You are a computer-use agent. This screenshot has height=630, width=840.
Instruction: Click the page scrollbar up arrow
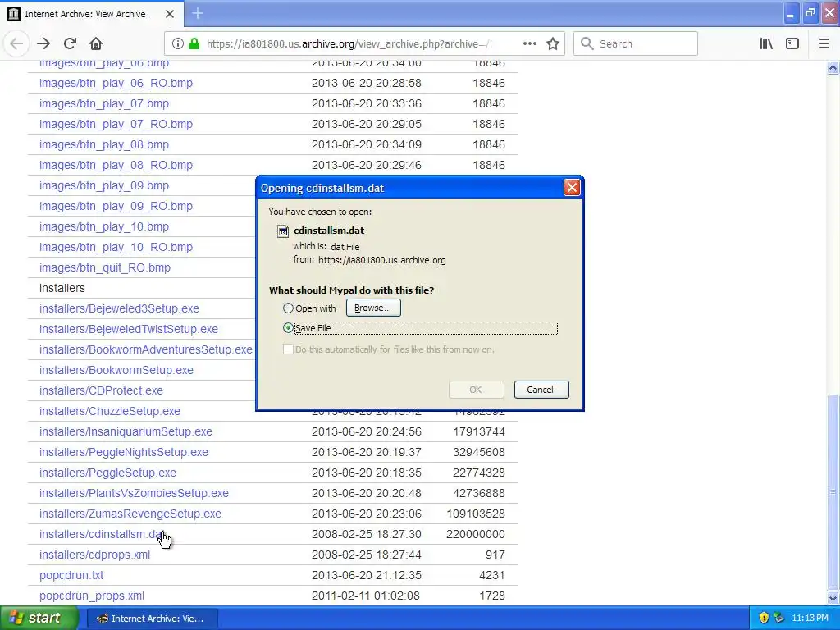click(833, 67)
